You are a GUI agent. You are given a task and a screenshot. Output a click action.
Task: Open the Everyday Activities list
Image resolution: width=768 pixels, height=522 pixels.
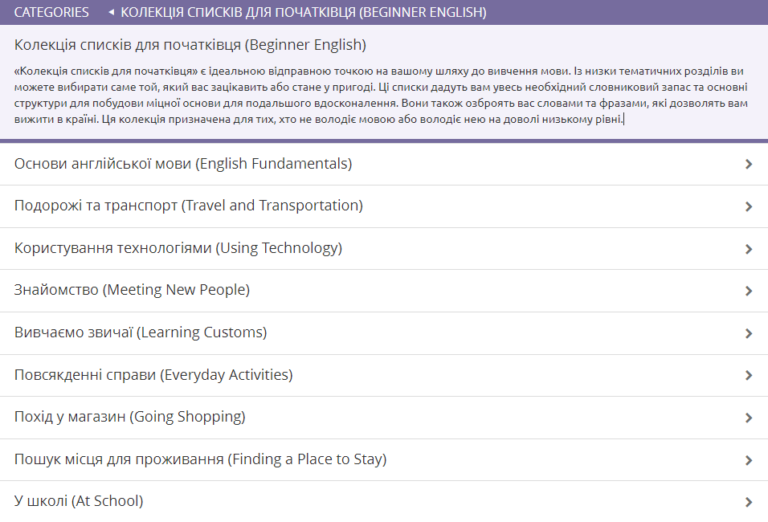pyautogui.click(x=153, y=375)
